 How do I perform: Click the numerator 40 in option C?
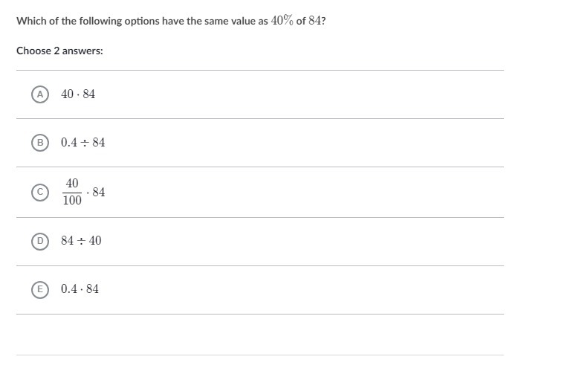72,183
